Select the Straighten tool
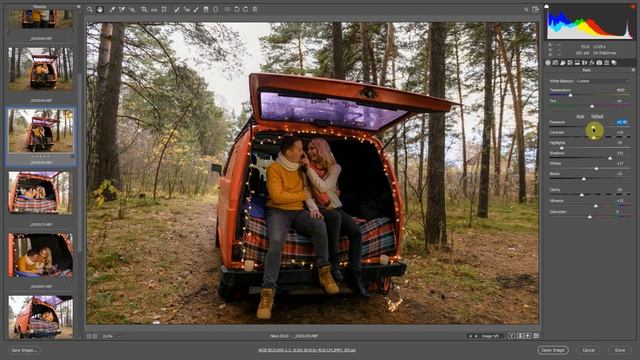 [x=154, y=10]
